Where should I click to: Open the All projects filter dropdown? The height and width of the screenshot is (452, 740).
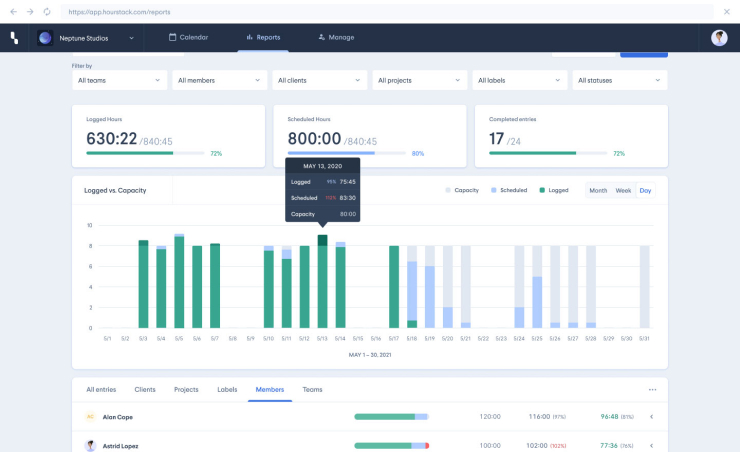420,80
